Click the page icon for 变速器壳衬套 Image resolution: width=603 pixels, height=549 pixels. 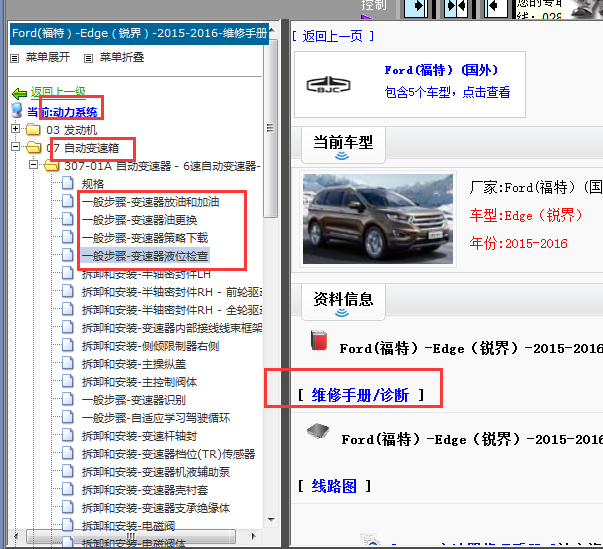coord(68,489)
